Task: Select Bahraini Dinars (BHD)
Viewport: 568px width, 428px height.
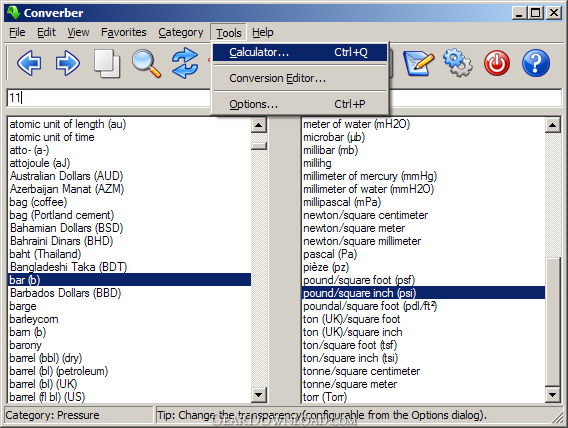Action: [61, 242]
